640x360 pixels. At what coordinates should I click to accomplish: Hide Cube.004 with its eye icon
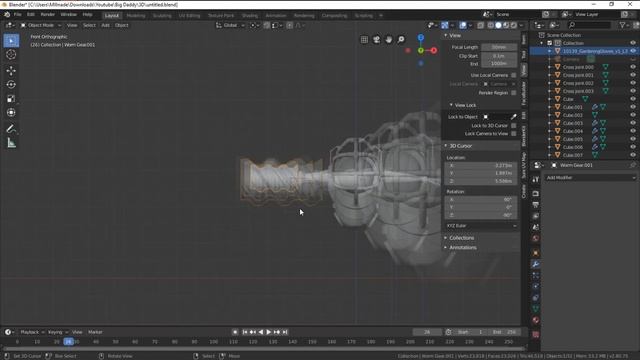[x=633, y=131]
